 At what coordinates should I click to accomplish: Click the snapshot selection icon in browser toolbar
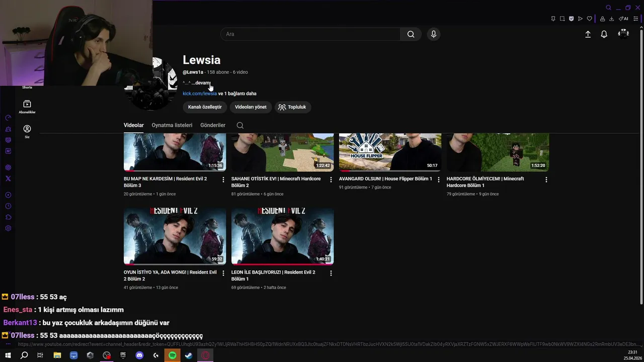[562, 19]
